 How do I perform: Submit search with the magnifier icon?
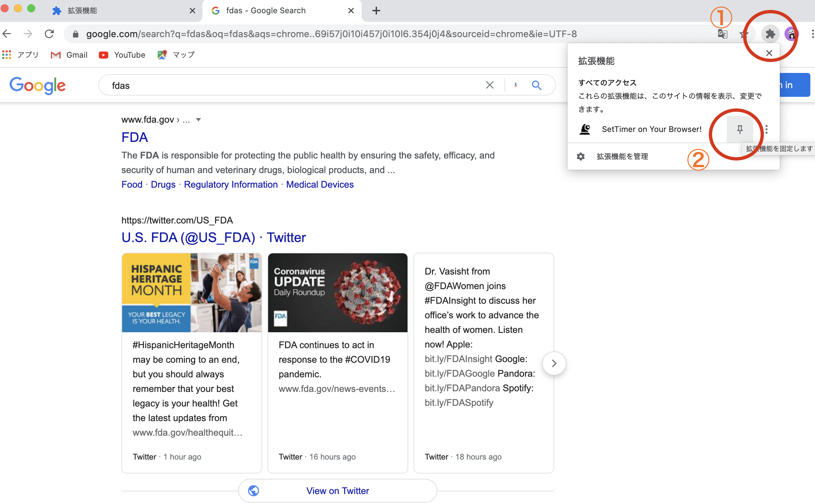point(537,85)
